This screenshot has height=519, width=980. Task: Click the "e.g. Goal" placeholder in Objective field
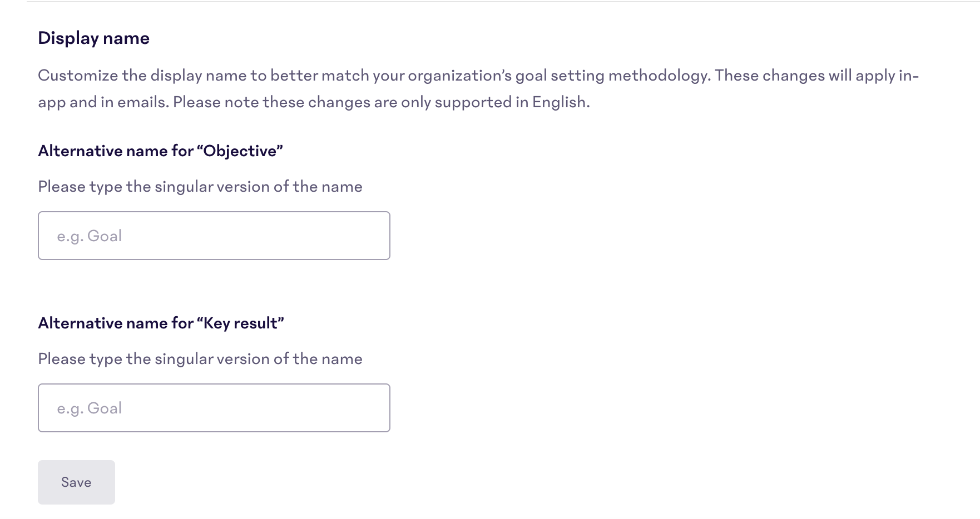pyautogui.click(x=90, y=236)
